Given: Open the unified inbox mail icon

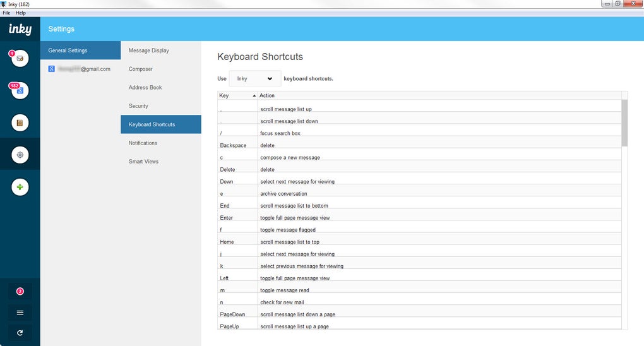Looking at the screenshot, I should [20, 59].
